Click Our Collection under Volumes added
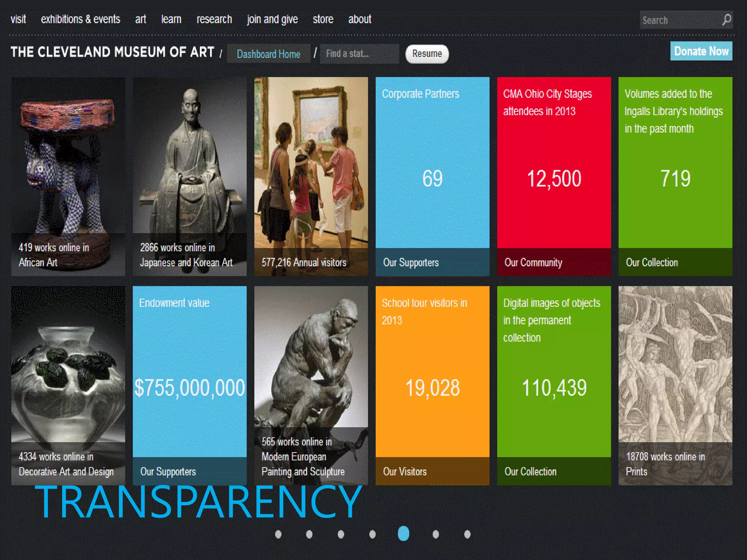Image resolution: width=747 pixels, height=560 pixels. [x=652, y=262]
